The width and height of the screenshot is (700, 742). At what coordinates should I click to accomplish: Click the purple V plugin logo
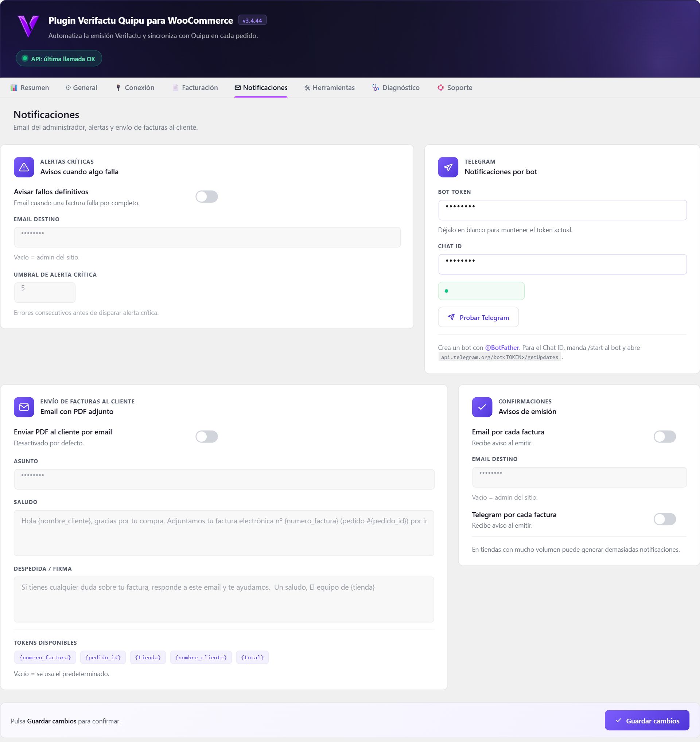click(x=28, y=26)
